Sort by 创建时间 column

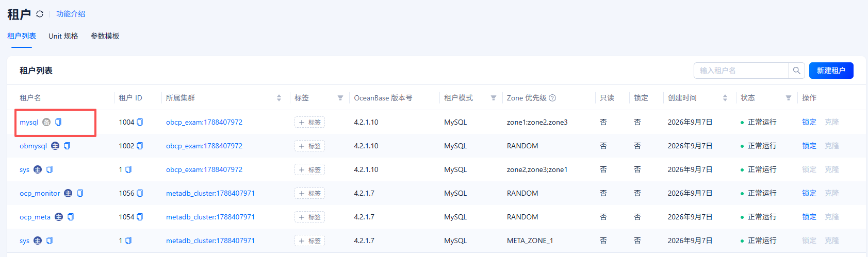[x=725, y=98]
